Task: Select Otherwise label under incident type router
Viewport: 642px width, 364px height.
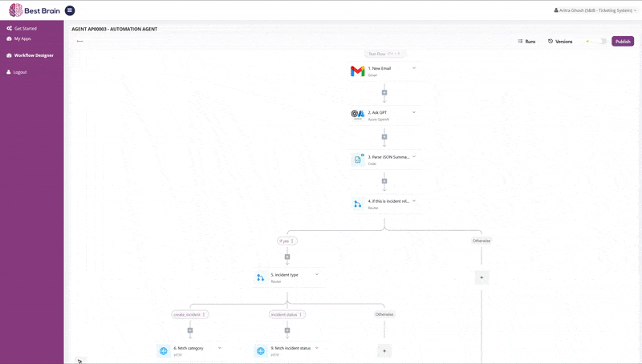Action: pos(384,314)
